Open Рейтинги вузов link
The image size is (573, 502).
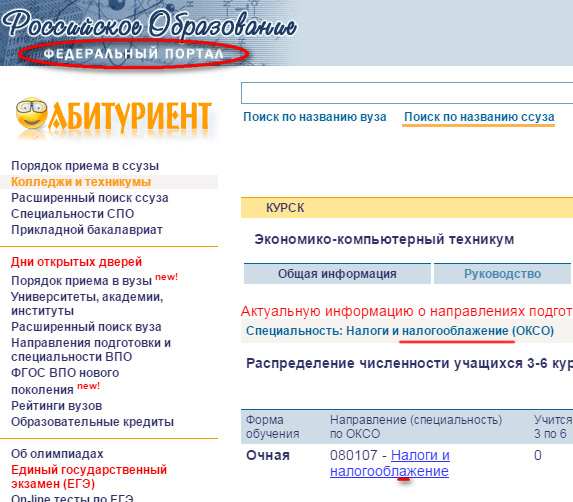point(57,406)
